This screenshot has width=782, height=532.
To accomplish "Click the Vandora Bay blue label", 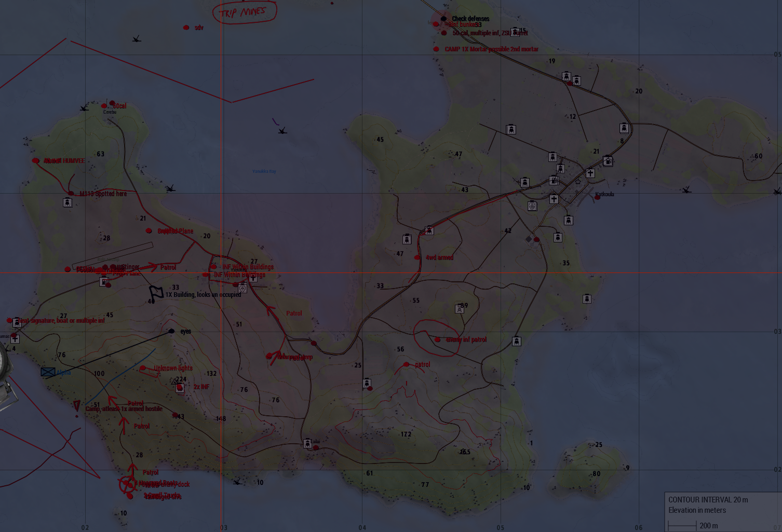I will click(264, 171).
